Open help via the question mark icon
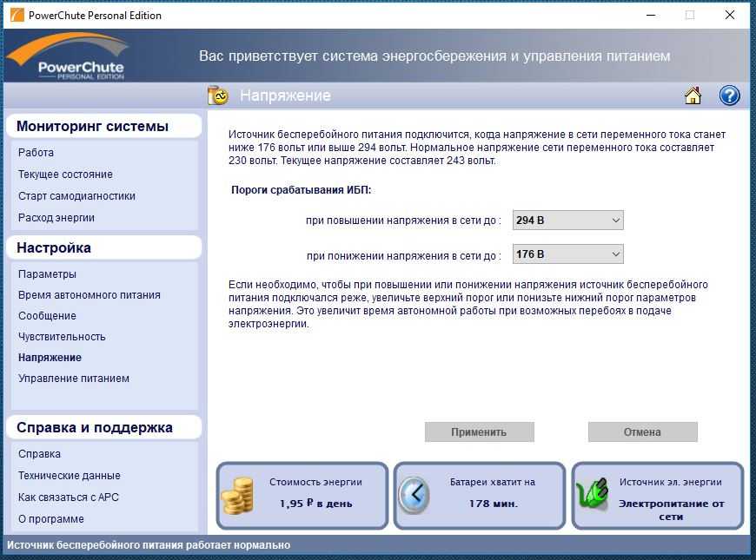 (729, 96)
